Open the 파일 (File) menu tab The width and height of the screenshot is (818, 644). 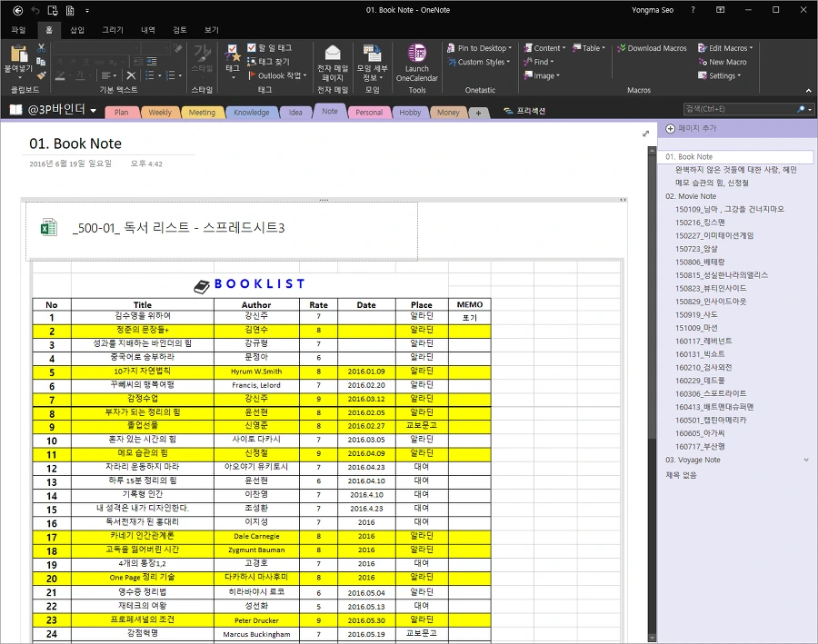click(19, 30)
